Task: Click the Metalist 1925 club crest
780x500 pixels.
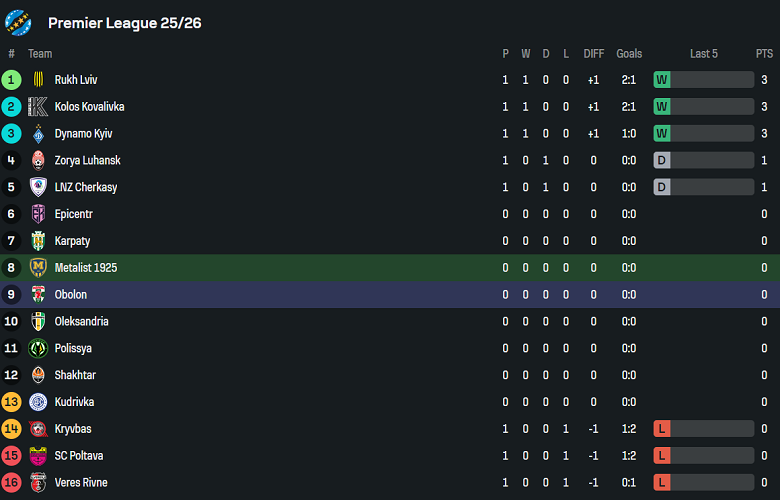Action: click(38, 268)
